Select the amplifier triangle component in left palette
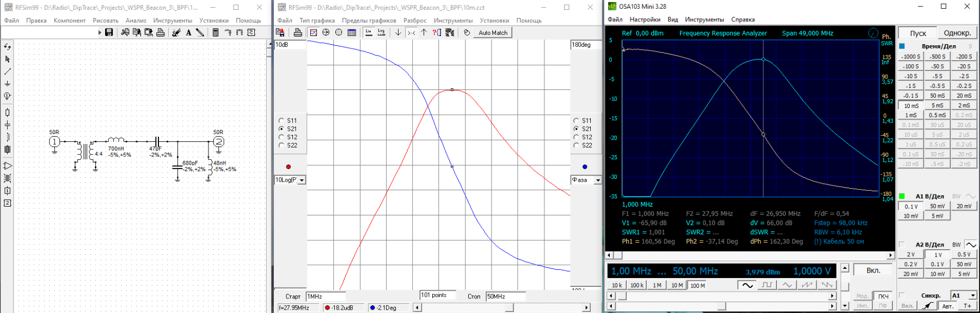980x313 pixels. [x=8, y=166]
